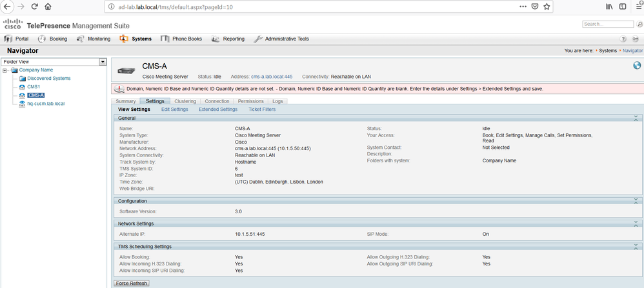
Task: Open the Connection tab
Action: 217,101
